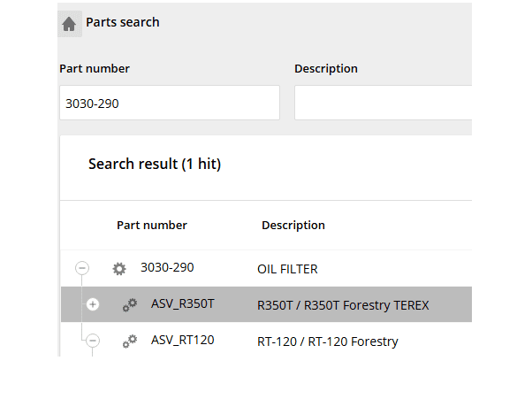Select the ASV_R350T tree row

(x=266, y=304)
